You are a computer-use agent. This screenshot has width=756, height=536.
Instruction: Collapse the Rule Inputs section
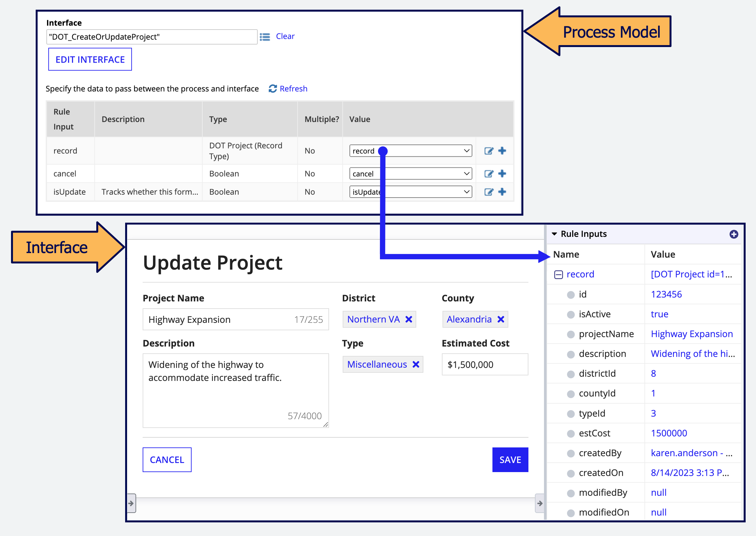pyautogui.click(x=554, y=234)
